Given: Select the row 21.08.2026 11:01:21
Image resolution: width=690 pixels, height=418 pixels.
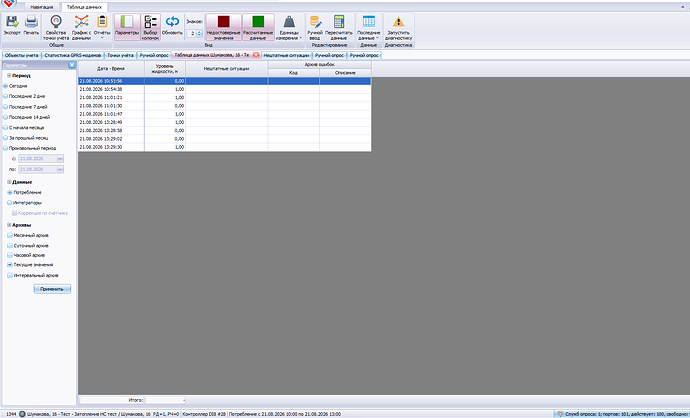Looking at the screenshot, I should (x=224, y=98).
